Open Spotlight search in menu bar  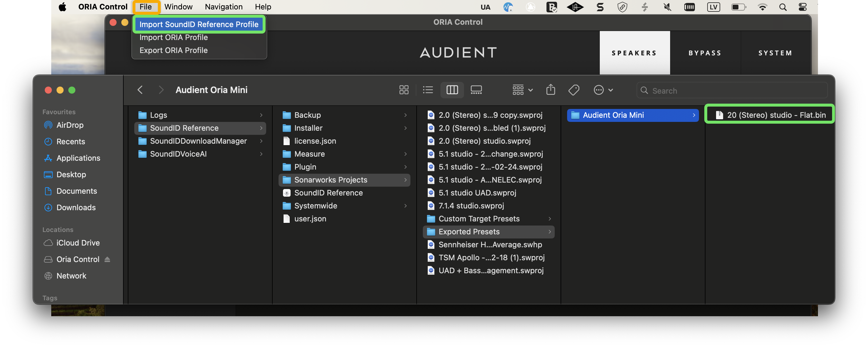[783, 7]
